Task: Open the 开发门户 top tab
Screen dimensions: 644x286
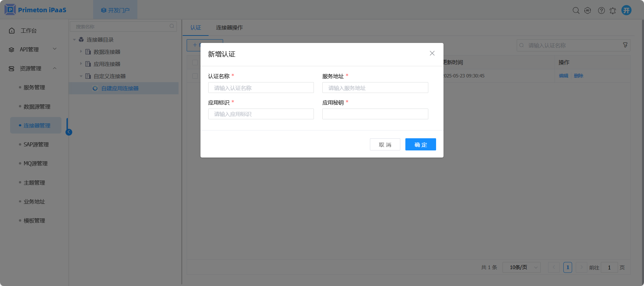Action: [x=115, y=10]
